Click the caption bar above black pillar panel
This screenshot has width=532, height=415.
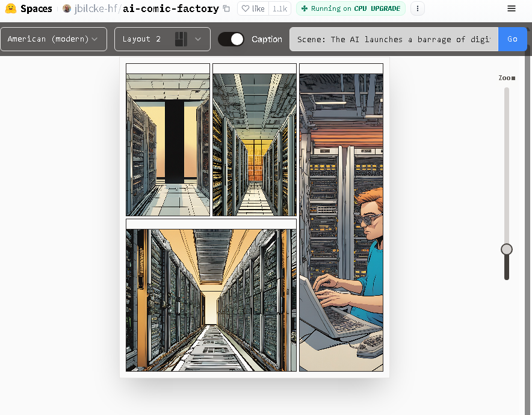(168, 69)
